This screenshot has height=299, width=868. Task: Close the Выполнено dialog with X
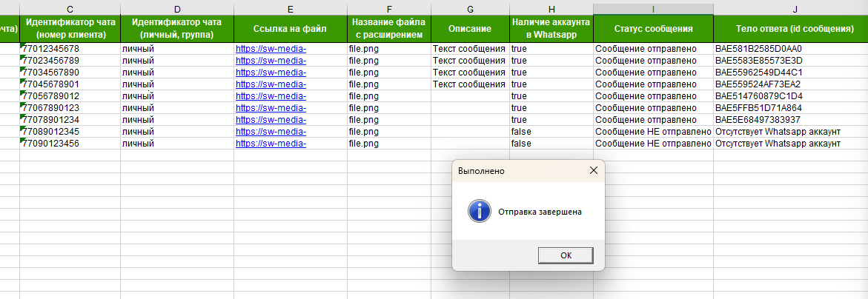pos(592,170)
